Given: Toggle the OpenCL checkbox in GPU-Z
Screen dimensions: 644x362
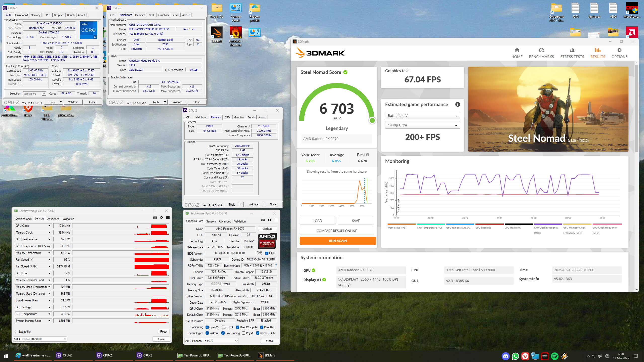Looking at the screenshot, I should pos(207,327).
